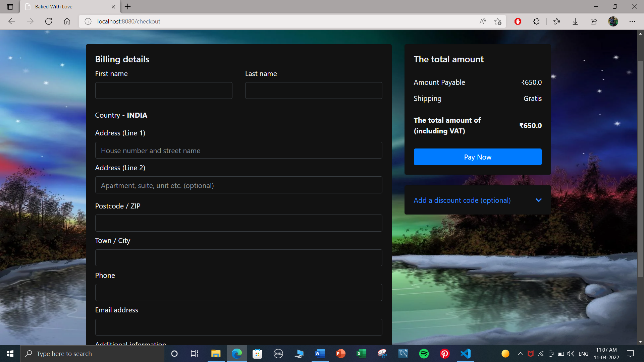Show hidden system tray icons arrow
The width and height of the screenshot is (644, 362).
(x=520, y=354)
